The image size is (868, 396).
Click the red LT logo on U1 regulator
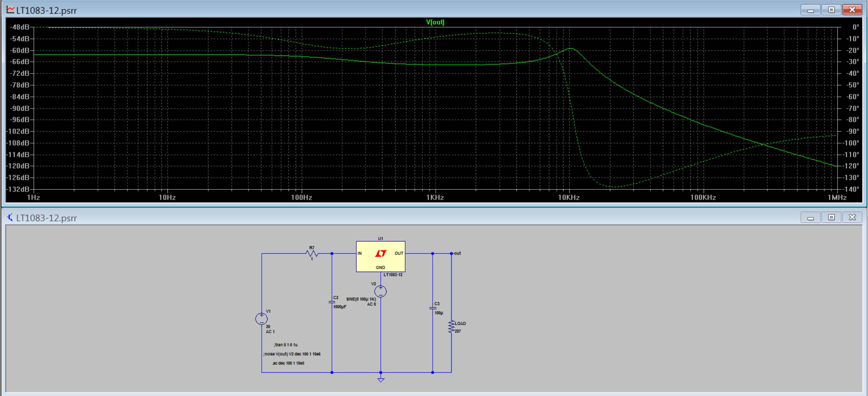pyautogui.click(x=381, y=253)
